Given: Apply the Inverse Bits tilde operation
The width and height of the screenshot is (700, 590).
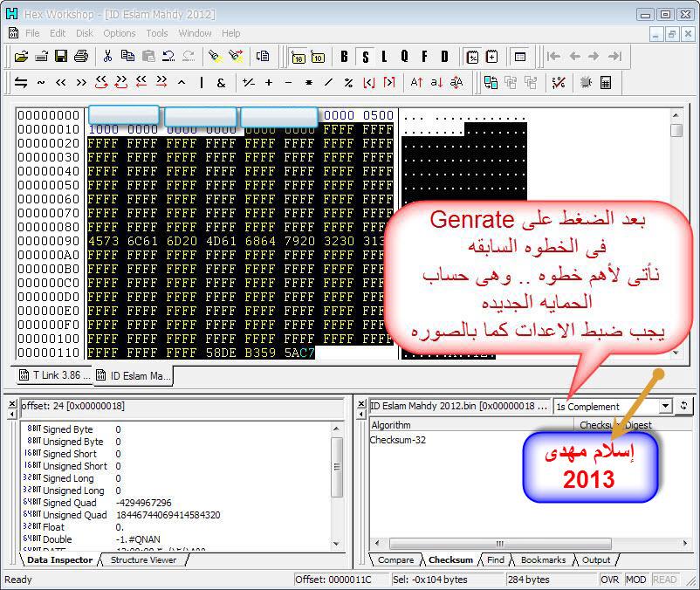Looking at the screenshot, I should point(41,83).
